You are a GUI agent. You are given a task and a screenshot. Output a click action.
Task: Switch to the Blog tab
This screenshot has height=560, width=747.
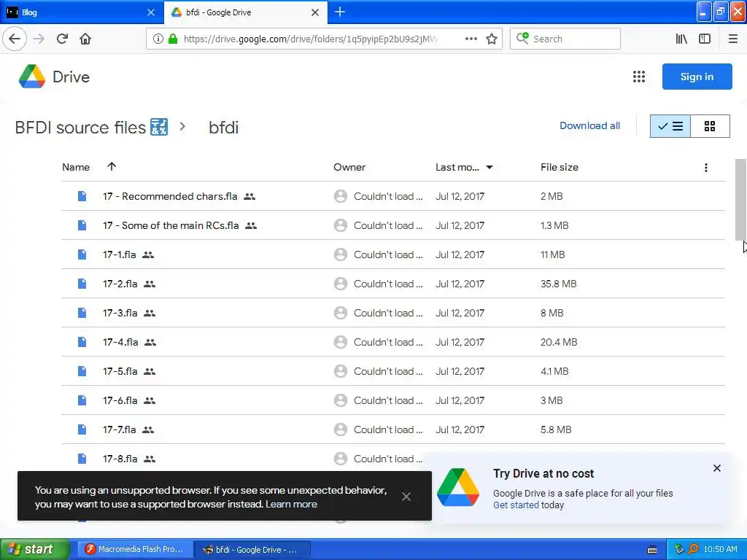tap(82, 12)
